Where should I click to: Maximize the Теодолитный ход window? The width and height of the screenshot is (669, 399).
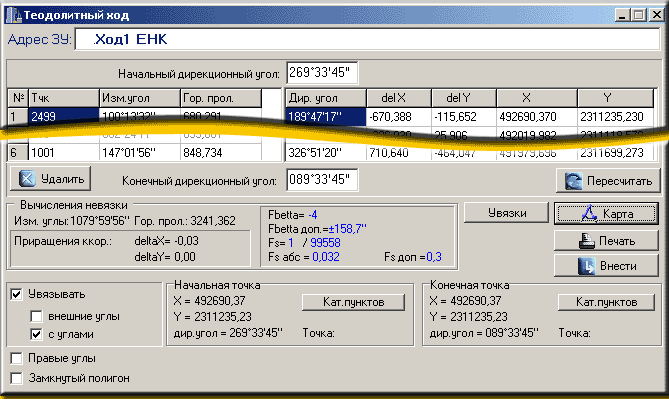click(639, 15)
